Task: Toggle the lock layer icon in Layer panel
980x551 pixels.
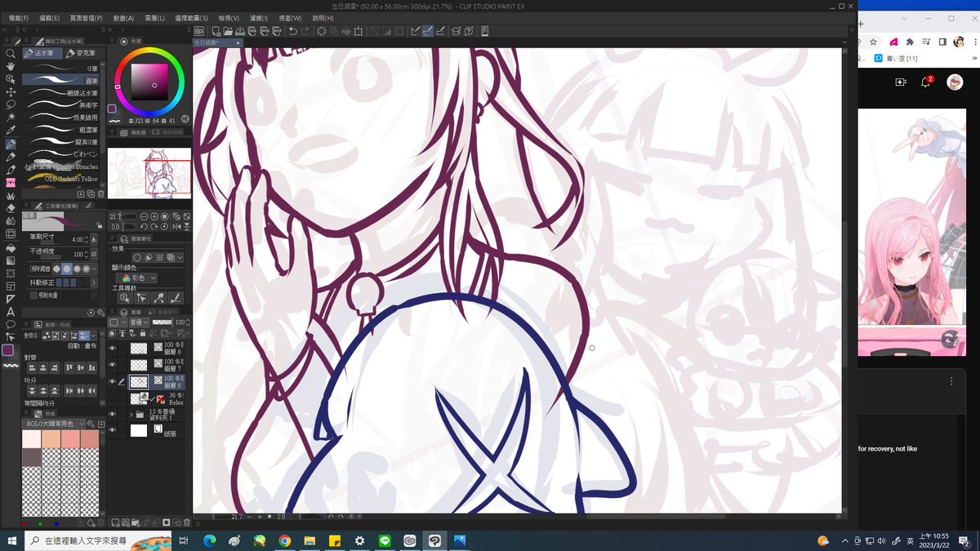Action: coord(142,333)
